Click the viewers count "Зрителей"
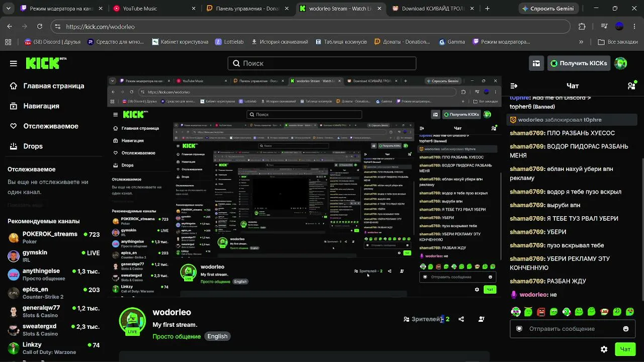Image resolution: width=644 pixels, height=362 pixels. (426, 319)
